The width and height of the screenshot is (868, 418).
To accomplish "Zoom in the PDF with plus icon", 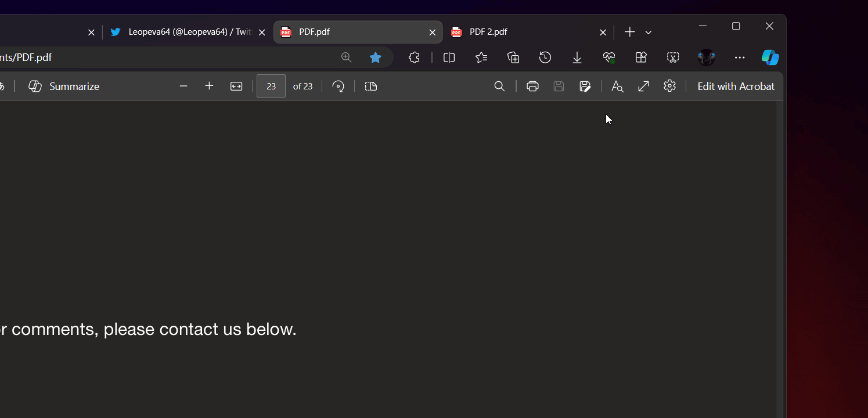I will [210, 87].
